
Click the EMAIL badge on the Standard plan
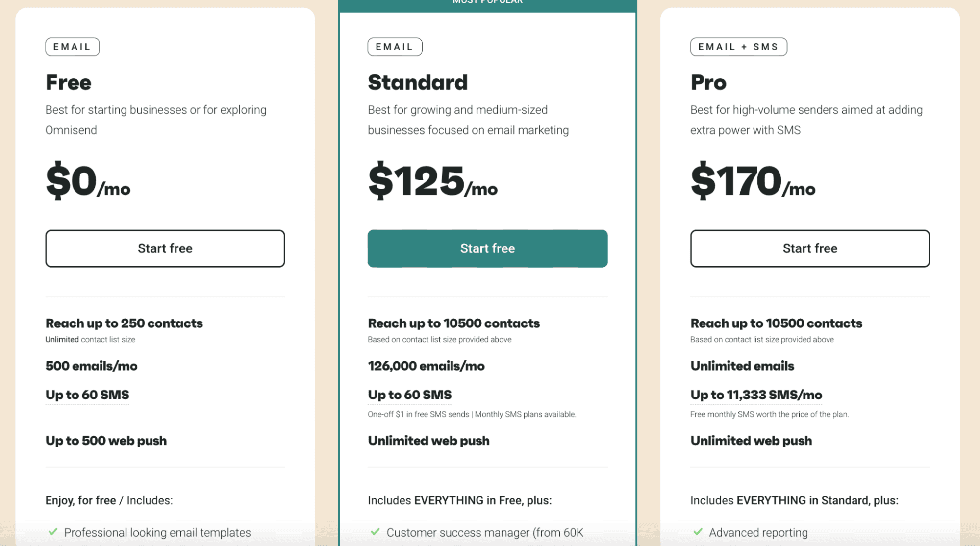click(395, 47)
